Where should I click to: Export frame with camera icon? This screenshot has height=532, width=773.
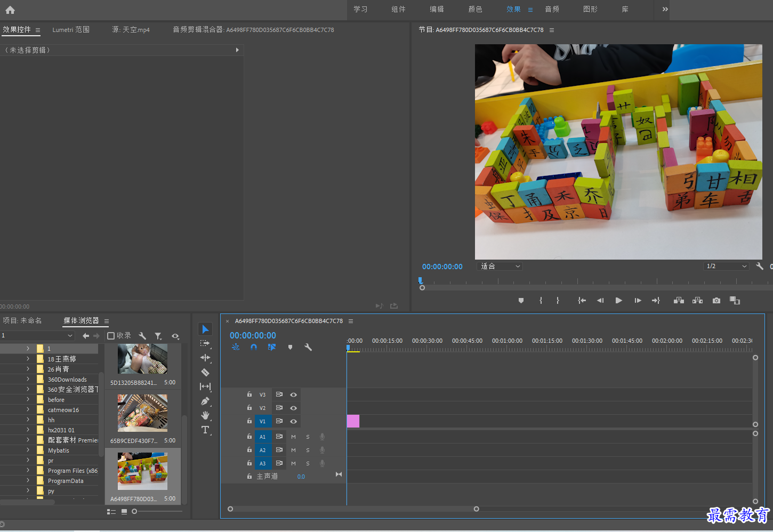(x=716, y=301)
